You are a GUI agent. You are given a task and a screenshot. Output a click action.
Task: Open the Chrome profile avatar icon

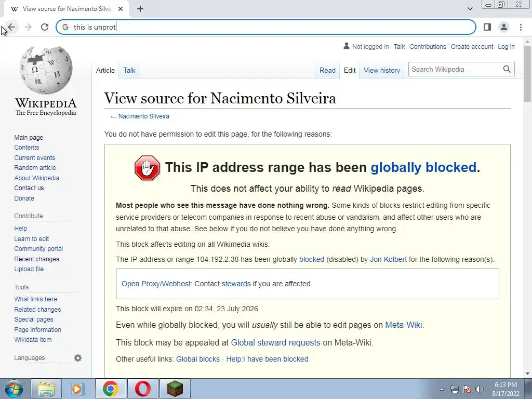[x=504, y=27]
